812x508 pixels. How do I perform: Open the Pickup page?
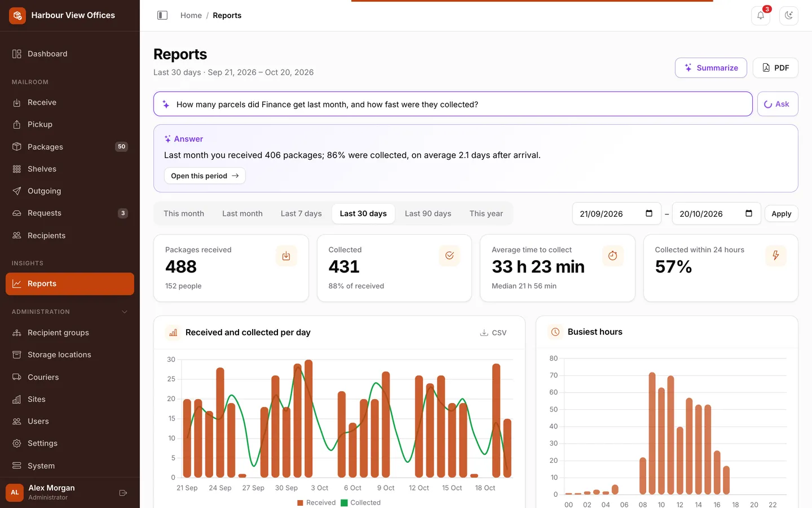pyautogui.click(x=70, y=124)
